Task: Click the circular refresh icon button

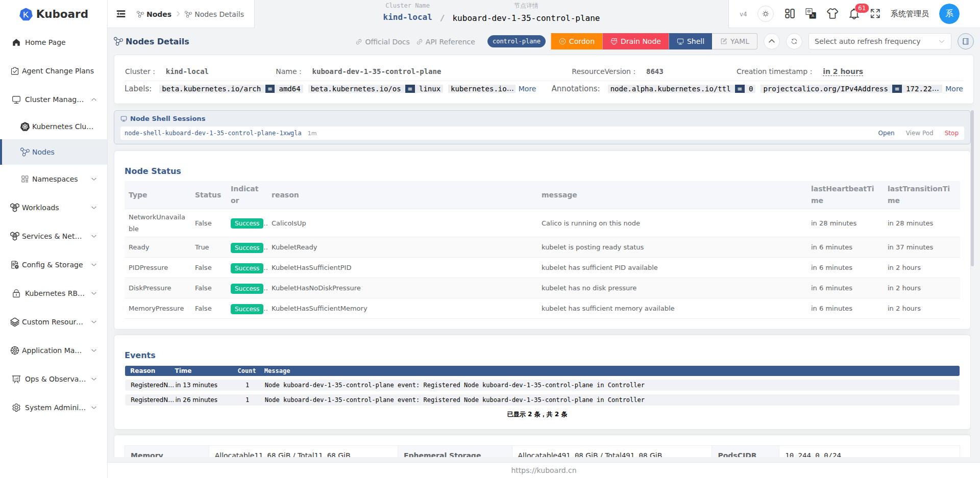Action: click(x=794, y=41)
